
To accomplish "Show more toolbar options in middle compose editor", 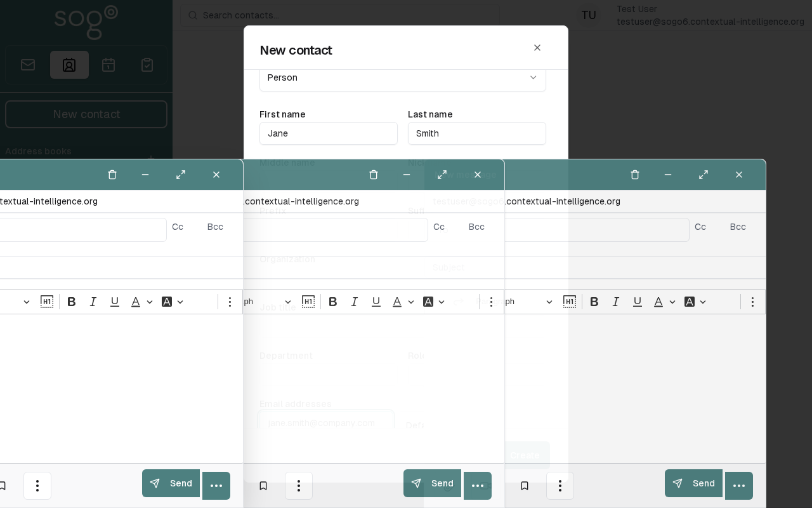I will 491,302.
